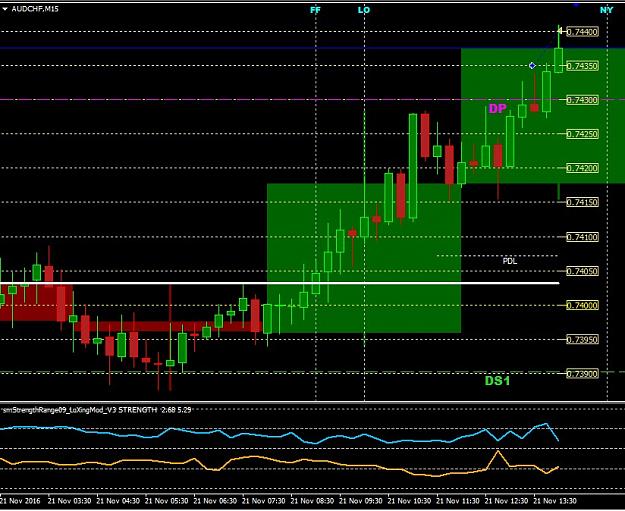Click the blue diamond marker near 0.74350
625x511 pixels.
pos(532,65)
